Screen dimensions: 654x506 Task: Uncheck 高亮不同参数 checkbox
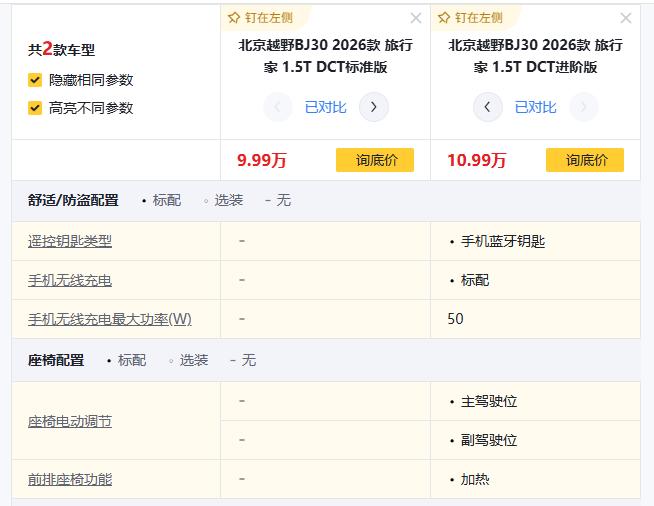click(35, 108)
